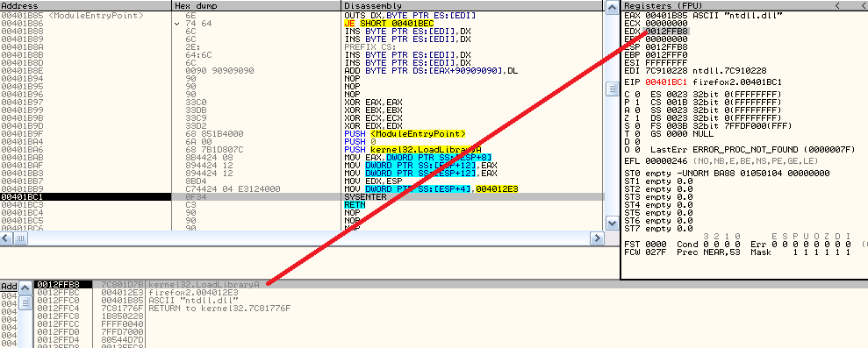868x348 pixels.
Task: Select hex bytes 68 7B1D807C
Action: [213, 149]
